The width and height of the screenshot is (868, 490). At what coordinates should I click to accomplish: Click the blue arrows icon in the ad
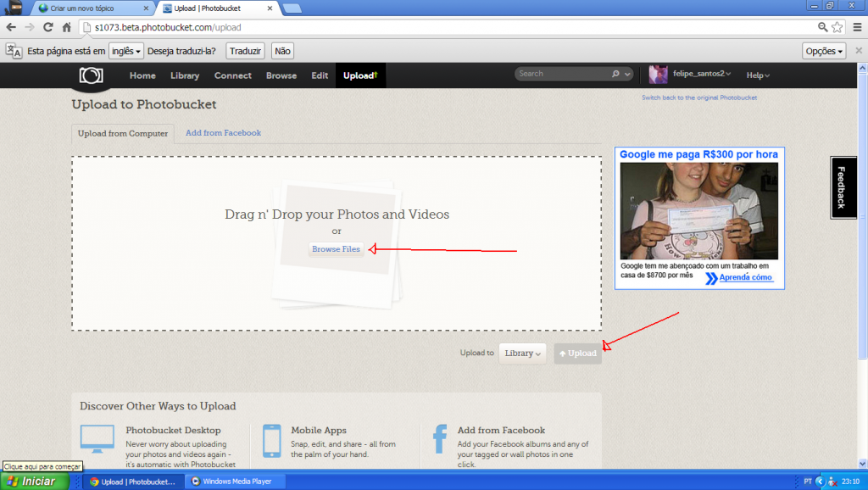[x=711, y=278]
